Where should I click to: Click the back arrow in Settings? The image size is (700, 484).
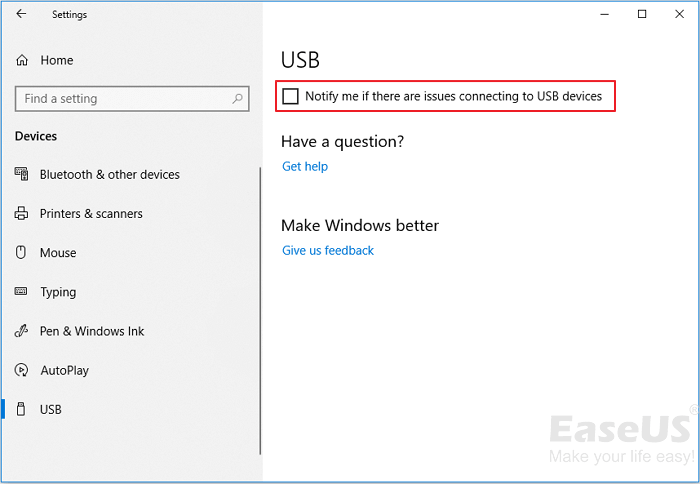coord(21,14)
